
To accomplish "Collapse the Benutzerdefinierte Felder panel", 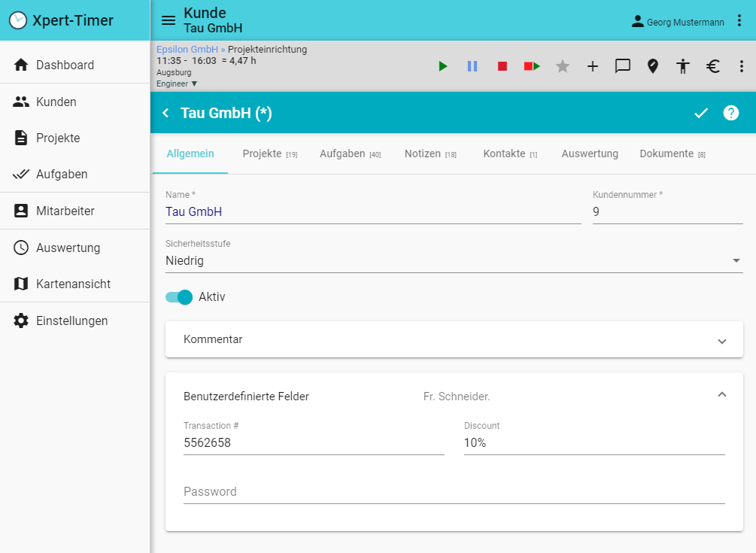I will click(x=721, y=395).
